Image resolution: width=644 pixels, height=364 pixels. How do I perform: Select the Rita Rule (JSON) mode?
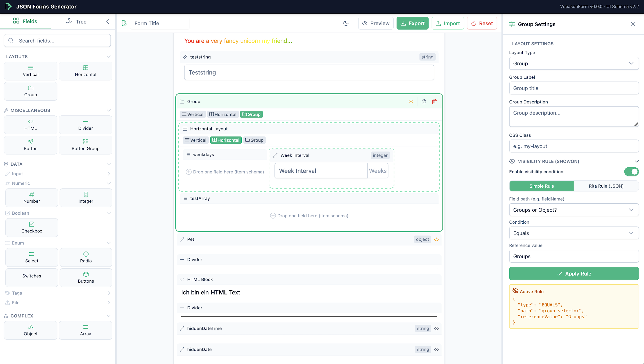point(606,186)
